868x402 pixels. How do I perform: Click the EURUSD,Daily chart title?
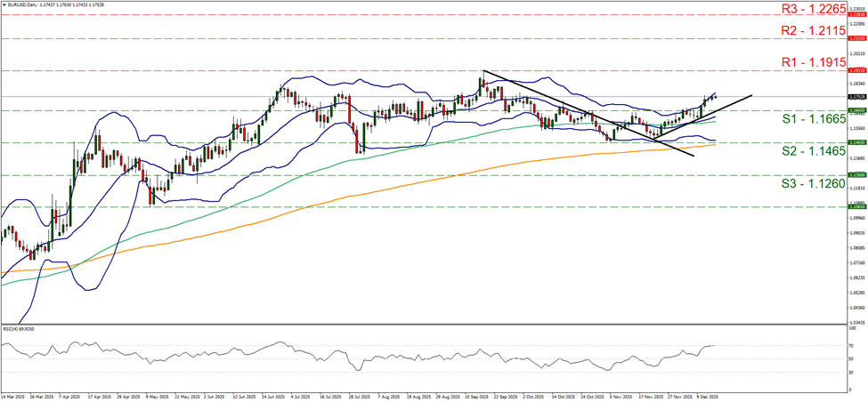(x=25, y=5)
